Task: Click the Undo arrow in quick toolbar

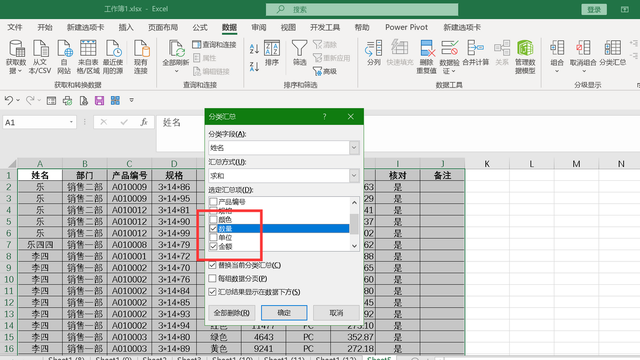Action: 9,100
